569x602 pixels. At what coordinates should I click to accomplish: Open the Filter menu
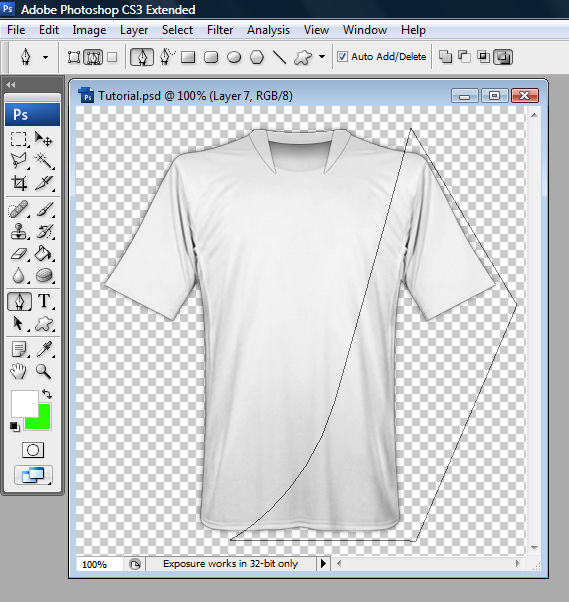point(220,30)
